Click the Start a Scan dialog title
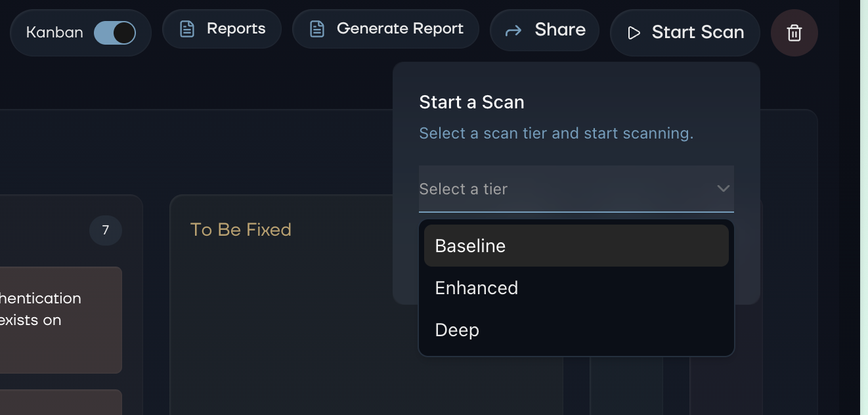Screen dimensions: 868x415 coord(471,102)
